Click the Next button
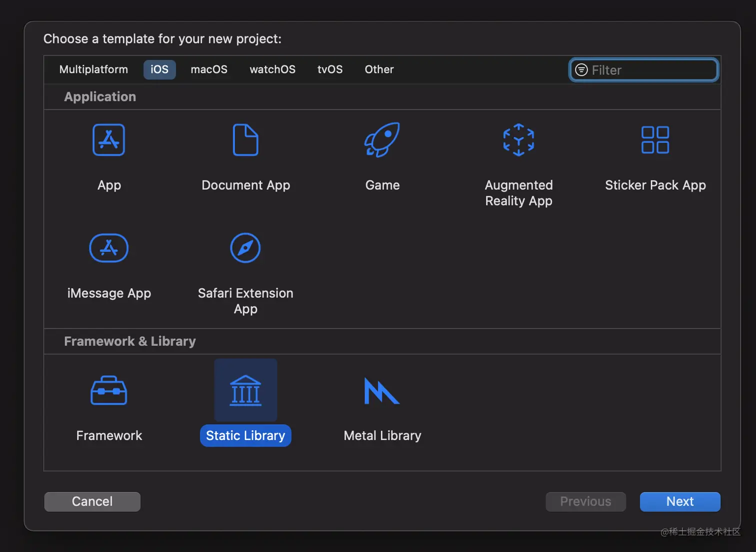Viewport: 756px width, 552px height. (x=680, y=502)
